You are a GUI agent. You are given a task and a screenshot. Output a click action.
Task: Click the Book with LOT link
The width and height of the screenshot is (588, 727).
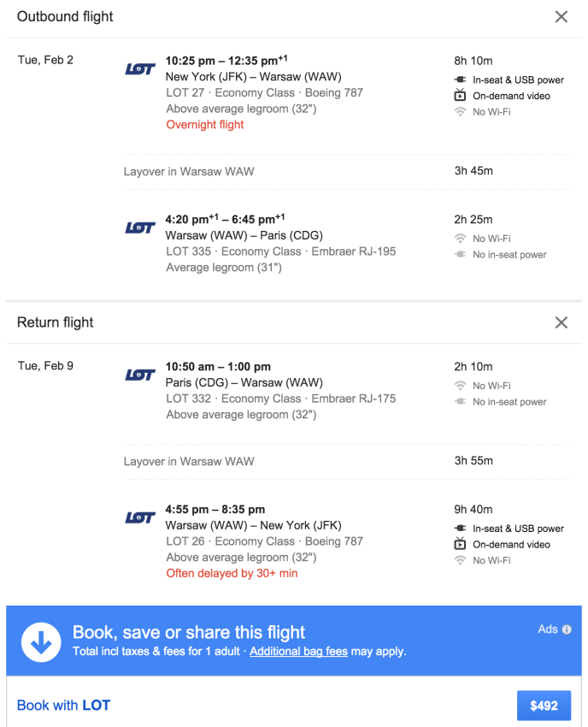63,706
